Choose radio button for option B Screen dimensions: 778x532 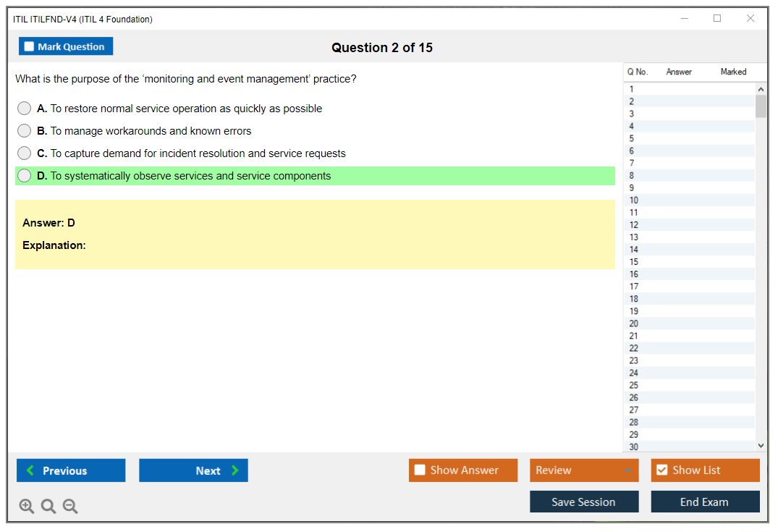(x=25, y=131)
